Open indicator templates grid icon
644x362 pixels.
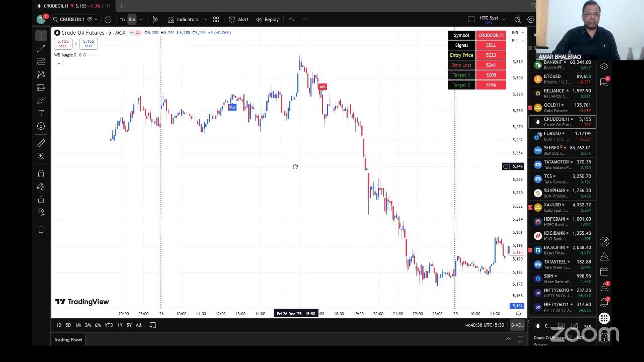(216, 20)
